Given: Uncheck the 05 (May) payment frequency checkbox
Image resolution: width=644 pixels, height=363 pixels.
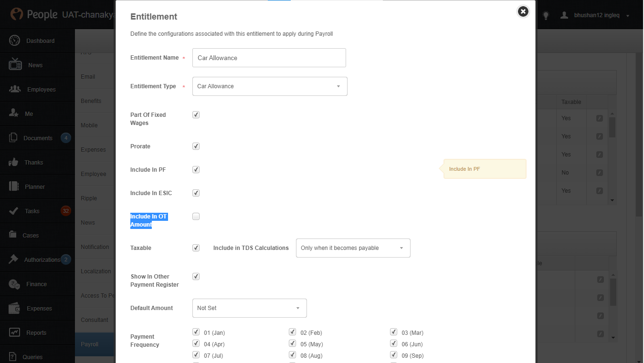Looking at the screenshot, I should [x=292, y=343].
